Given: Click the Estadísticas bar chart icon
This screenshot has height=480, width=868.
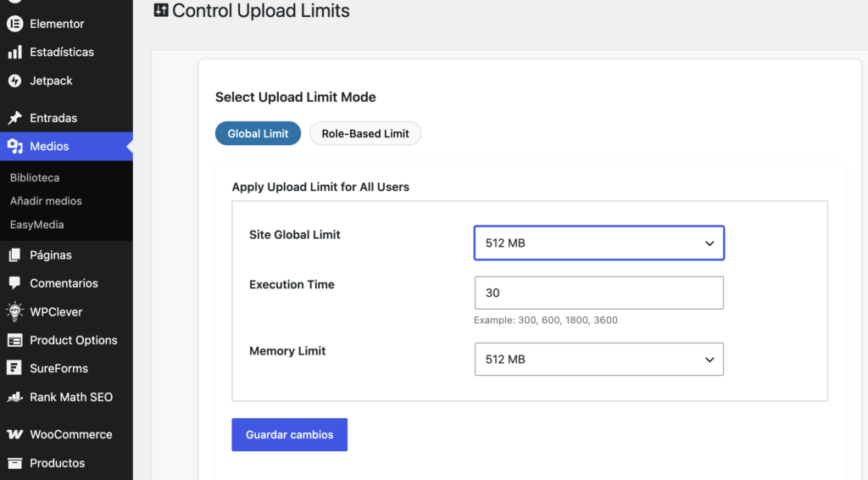Looking at the screenshot, I should coord(15,52).
